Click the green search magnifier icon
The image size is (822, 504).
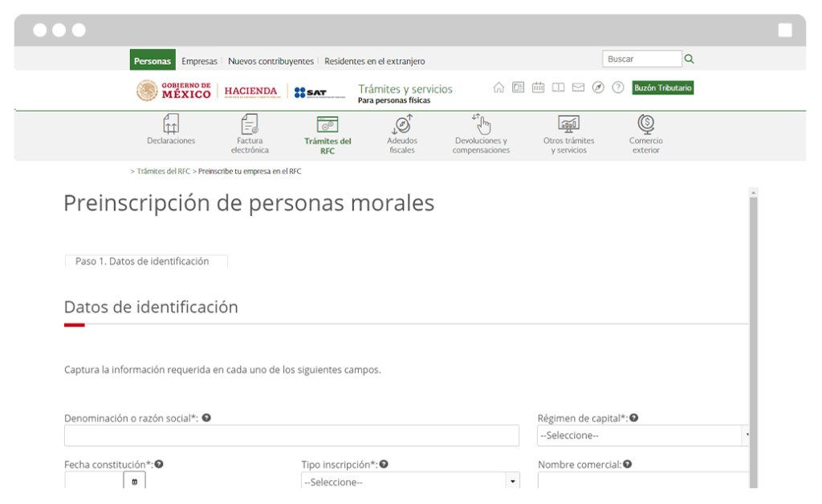(x=689, y=58)
